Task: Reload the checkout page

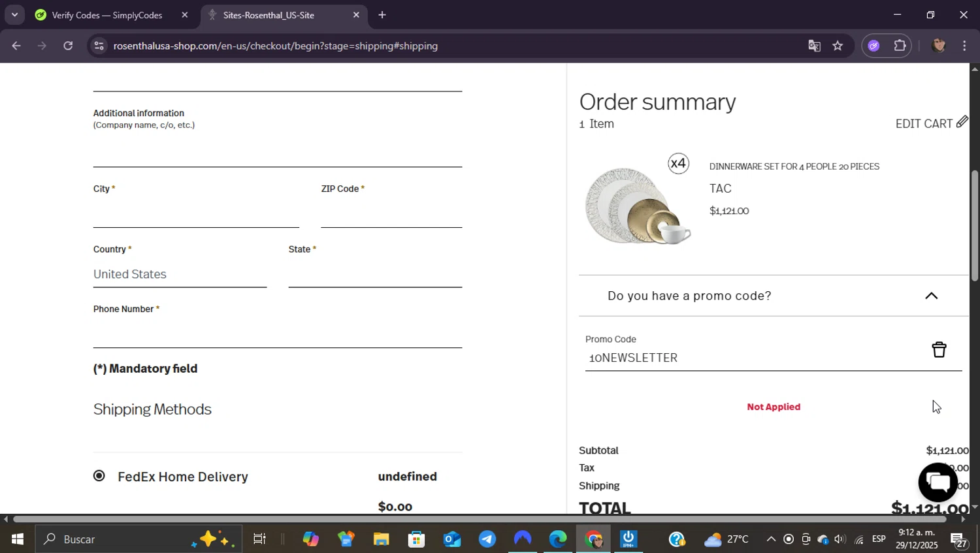Action: pos(68,46)
